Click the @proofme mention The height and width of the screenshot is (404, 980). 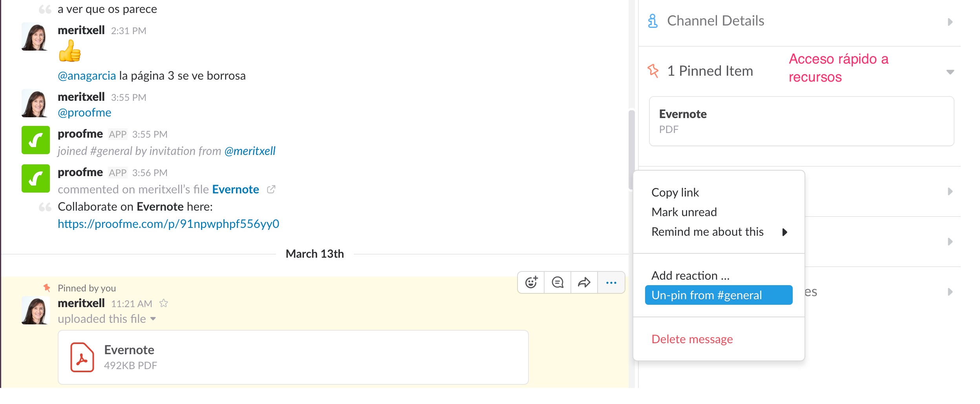click(x=84, y=113)
